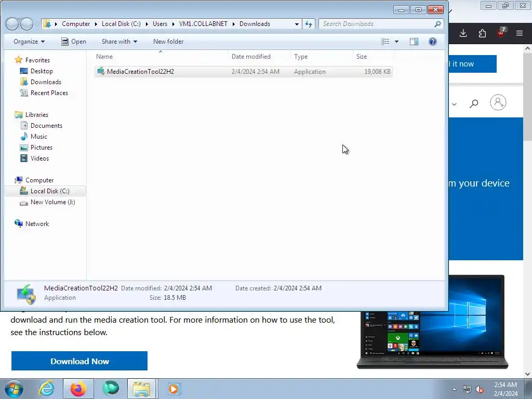The height and width of the screenshot is (399, 532).
Task: Click the Download Now button on webpage
Action: [79, 361]
